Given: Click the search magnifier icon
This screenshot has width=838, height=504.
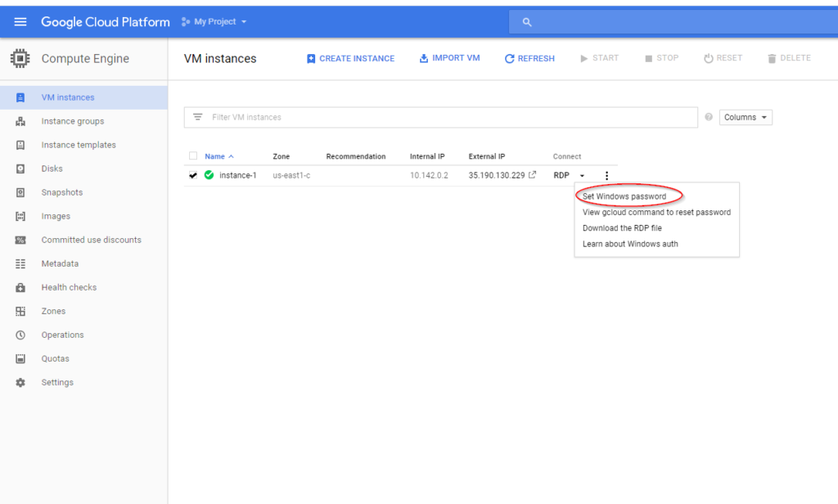Looking at the screenshot, I should click(527, 22).
